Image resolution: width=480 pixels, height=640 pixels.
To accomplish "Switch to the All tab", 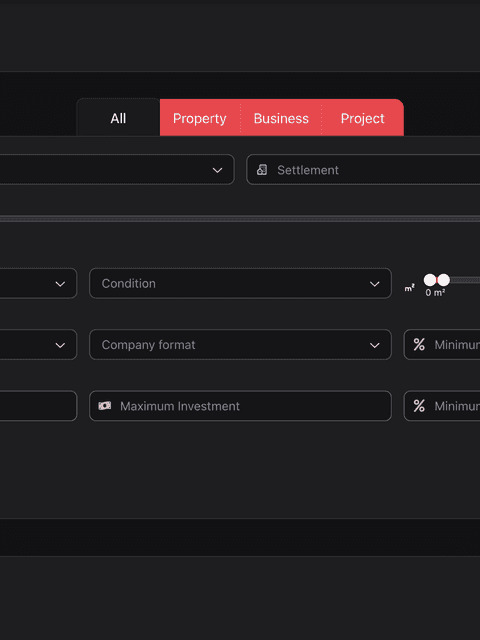I will (118, 118).
